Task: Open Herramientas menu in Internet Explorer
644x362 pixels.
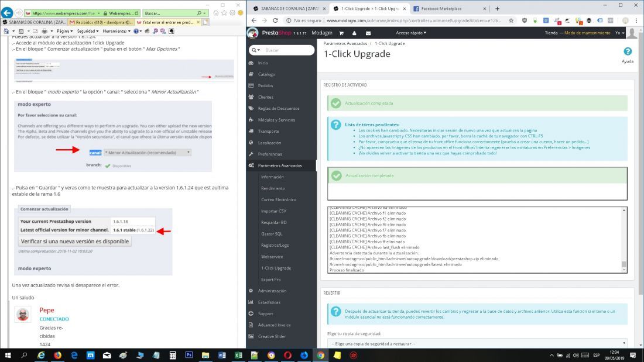Action: tap(117, 31)
